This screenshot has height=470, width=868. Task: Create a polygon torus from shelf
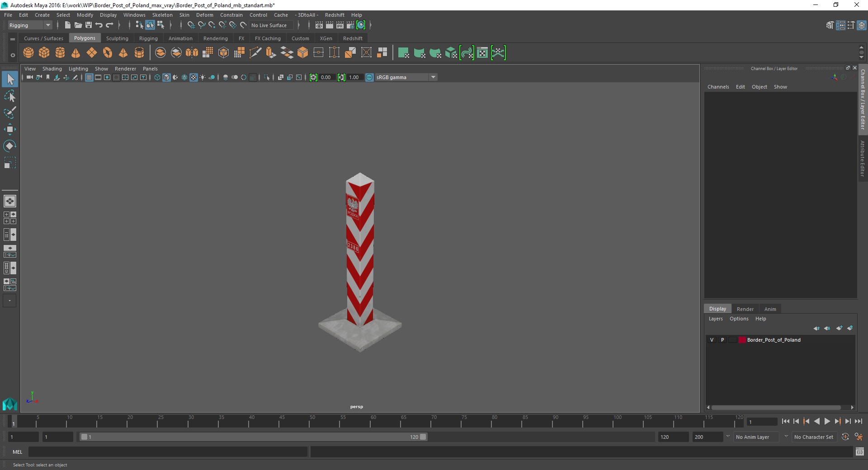108,53
